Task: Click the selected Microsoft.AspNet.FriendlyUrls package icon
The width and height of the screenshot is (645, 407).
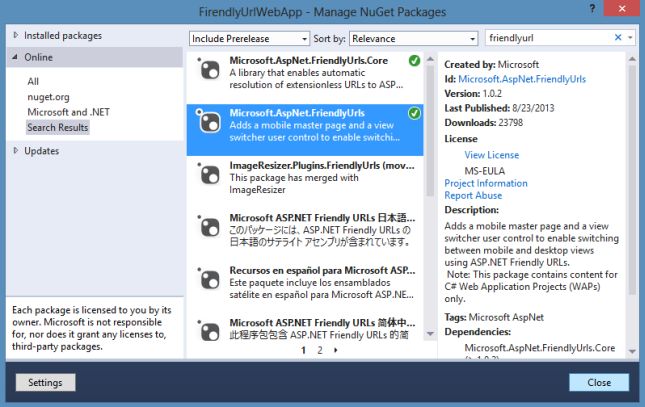Action: (209, 122)
